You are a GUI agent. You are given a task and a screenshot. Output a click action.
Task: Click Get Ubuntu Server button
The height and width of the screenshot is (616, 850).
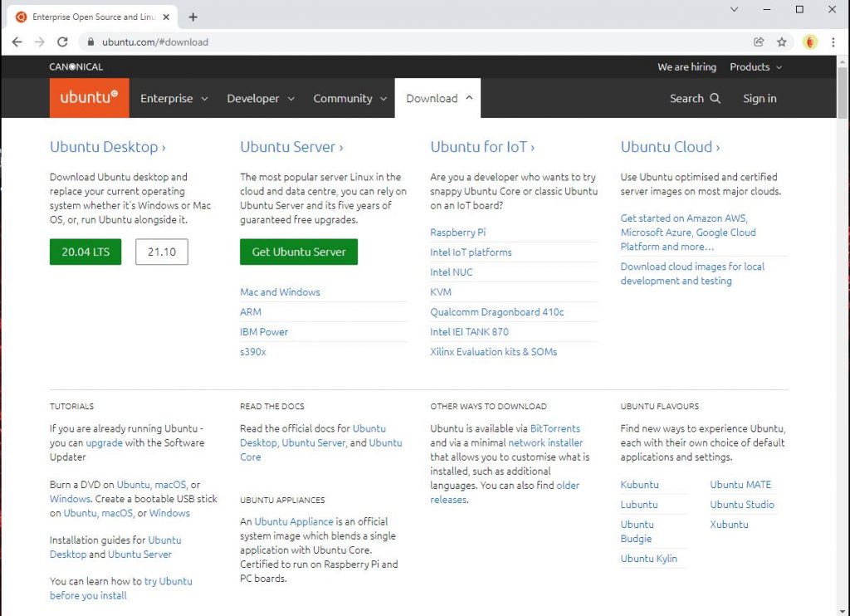(299, 252)
